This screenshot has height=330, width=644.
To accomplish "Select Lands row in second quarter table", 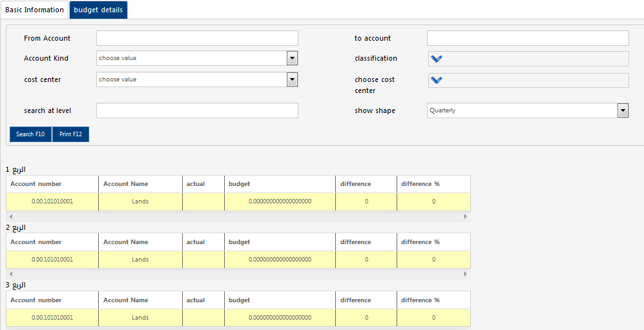I will 140,260.
